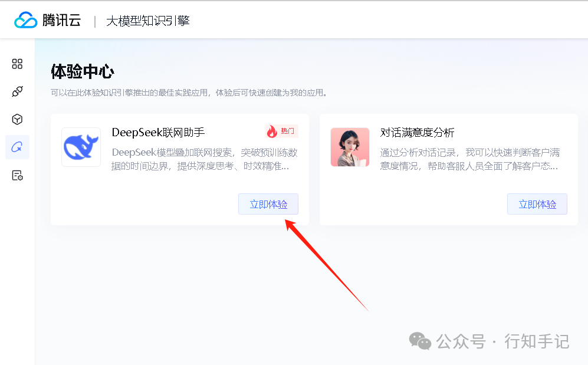Viewport: 588px width, 365px height.
Task: Click the DeepSeek模型叠加联网搜索 description text
Action: point(205,159)
